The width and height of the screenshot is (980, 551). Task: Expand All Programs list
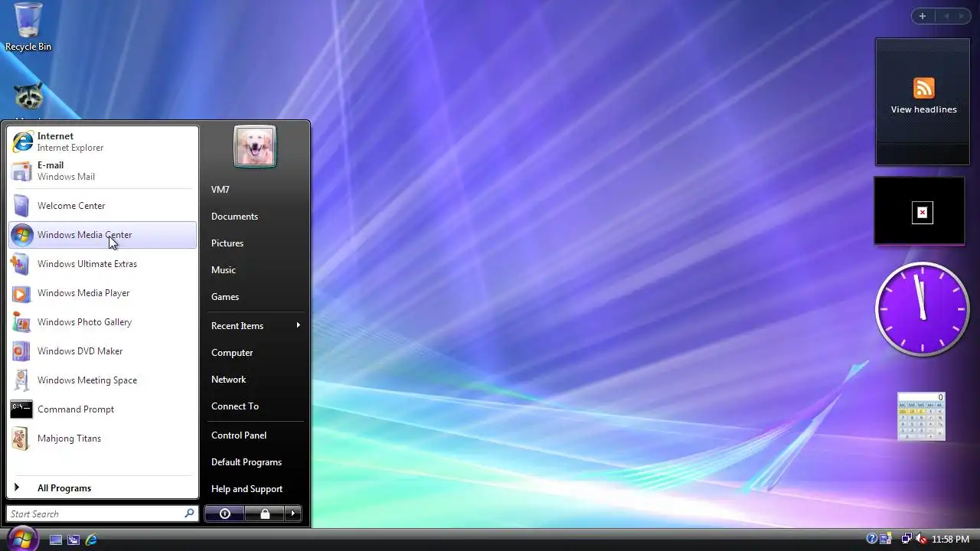click(102, 488)
